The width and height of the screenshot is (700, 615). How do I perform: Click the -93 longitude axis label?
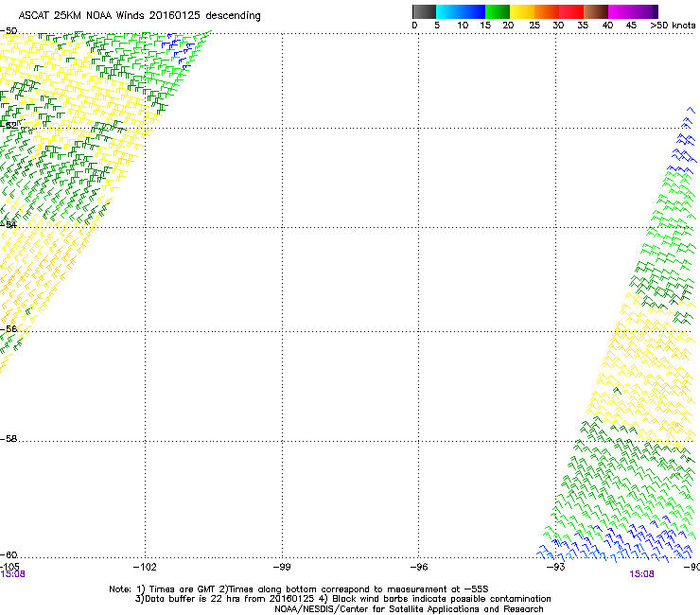pos(556,567)
